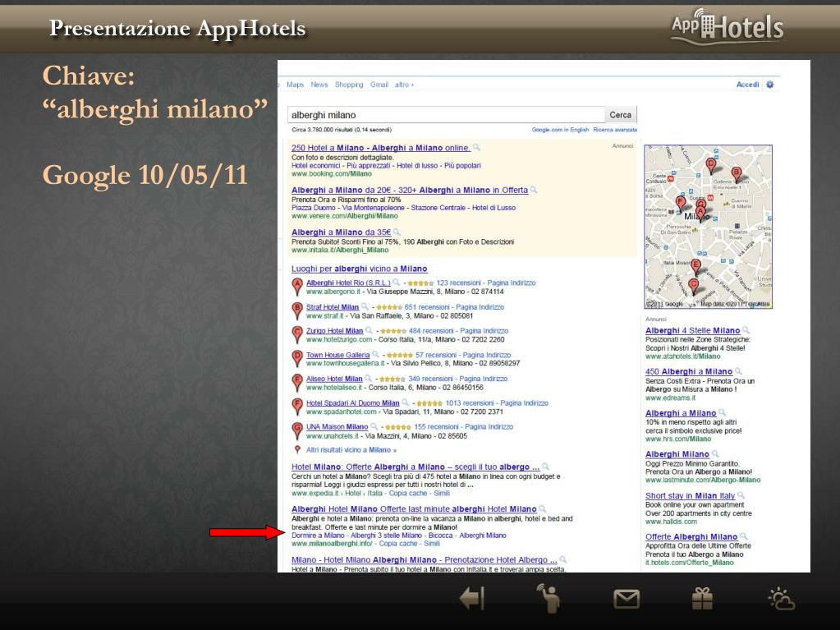Open the mail envelope icon
Viewport: 840px width, 630px height.
coord(627,599)
